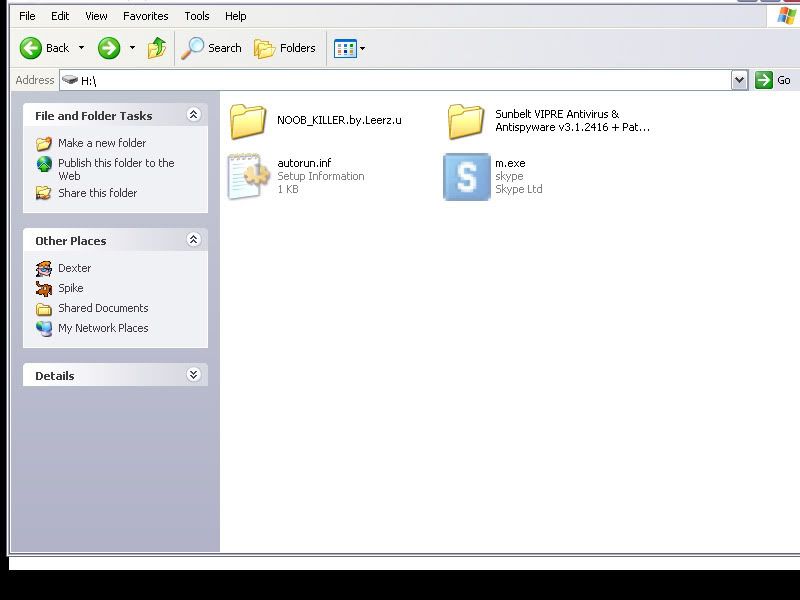Click the Dexter cartoon icon
Viewport: 800px width, 600px height.
tap(44, 268)
